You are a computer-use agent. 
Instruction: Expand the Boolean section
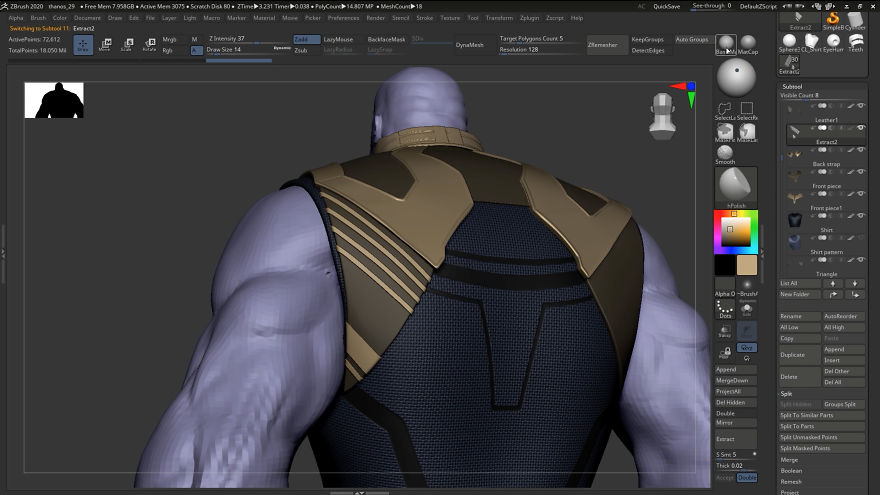pyautogui.click(x=791, y=471)
